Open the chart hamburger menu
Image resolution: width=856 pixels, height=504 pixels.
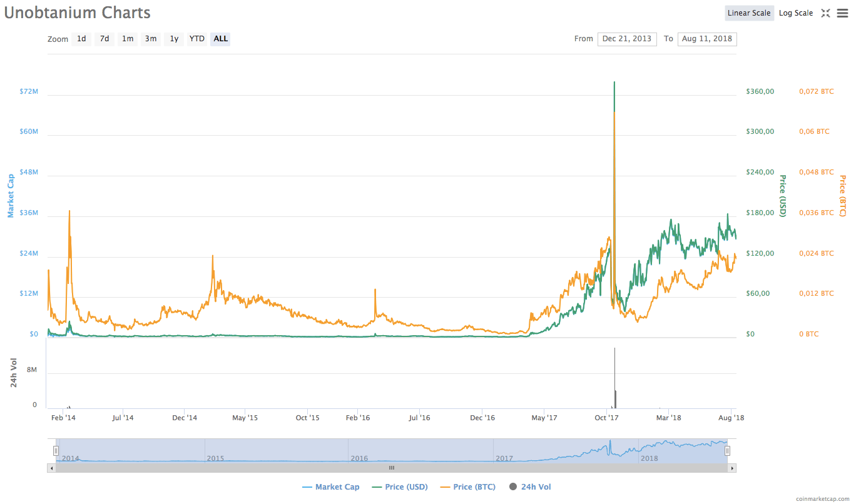pos(842,13)
